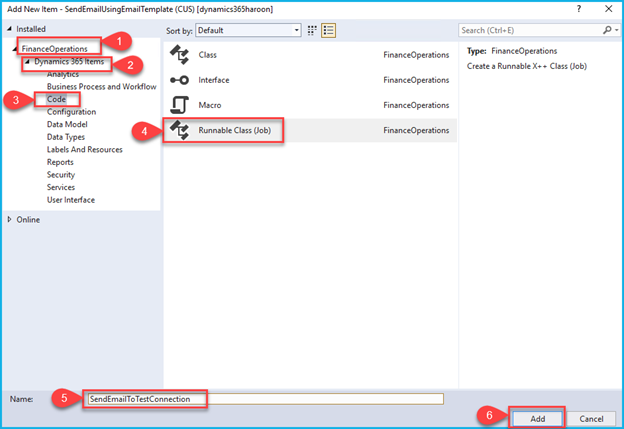Select the Interface template icon
Screen dimensions: 624x429
180,79
